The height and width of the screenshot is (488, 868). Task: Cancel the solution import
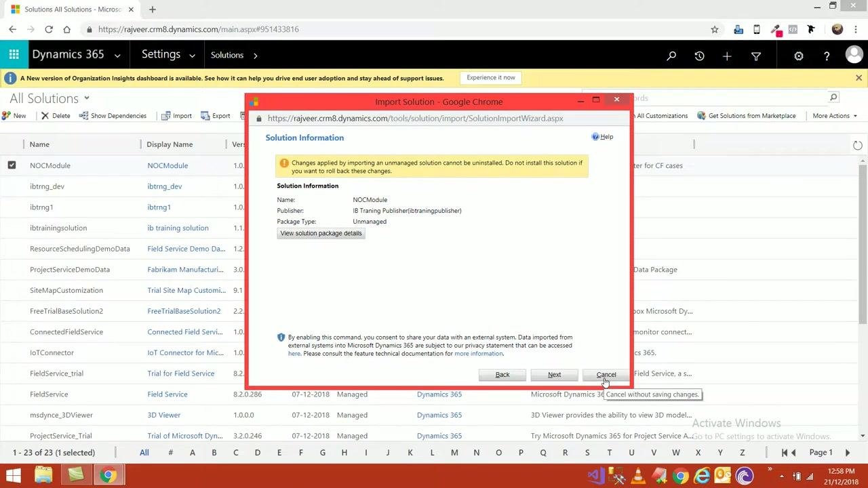click(606, 375)
